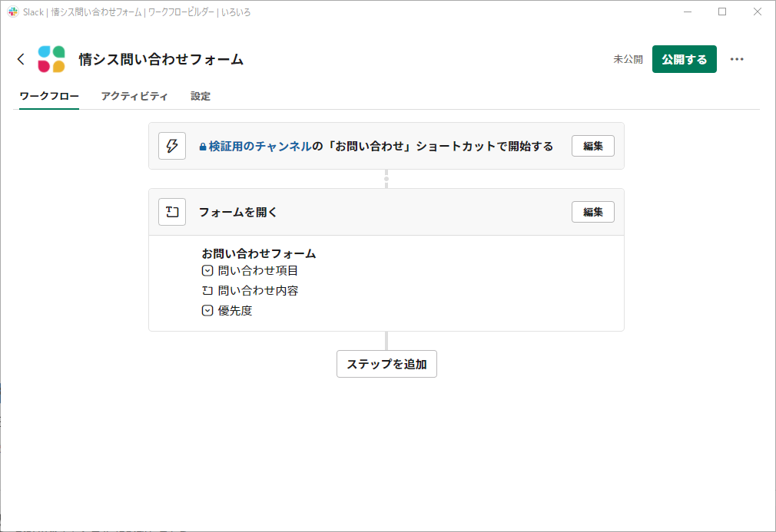This screenshot has width=776, height=532.
Task: Click 編集 on the フォームを開く step
Action: click(592, 212)
